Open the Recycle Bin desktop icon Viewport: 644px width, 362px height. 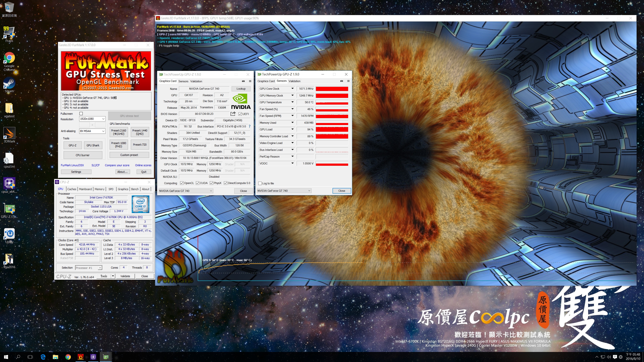(x=9, y=10)
